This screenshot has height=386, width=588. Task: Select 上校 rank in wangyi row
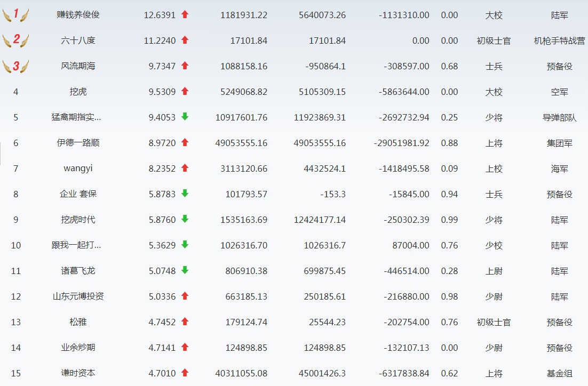494,168
